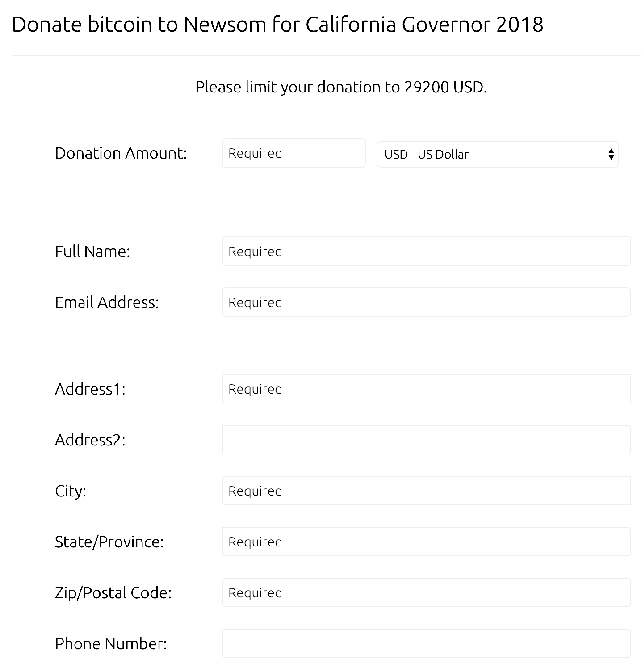Click into the Address1 field
The image size is (641, 672).
pyautogui.click(x=426, y=389)
